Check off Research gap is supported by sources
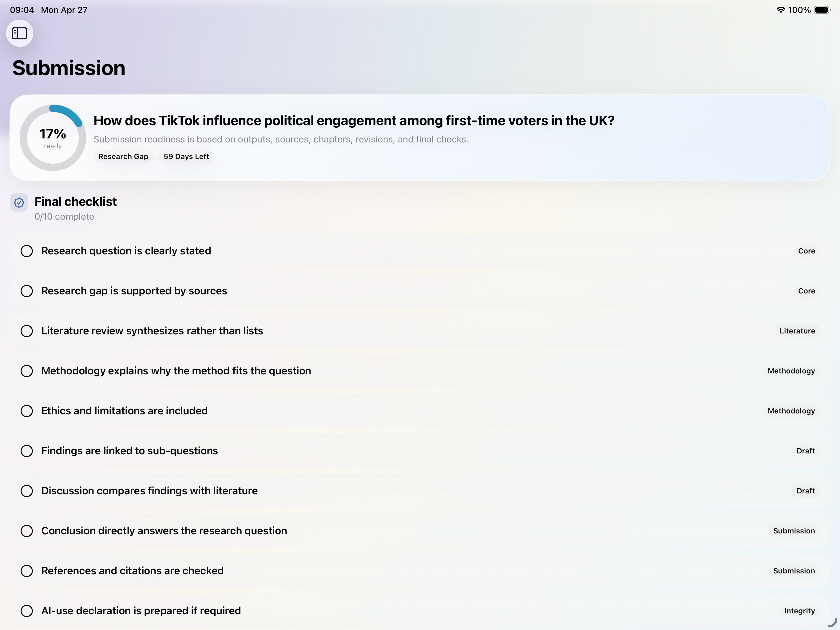Viewport: 840px width, 630px height. 26,291
